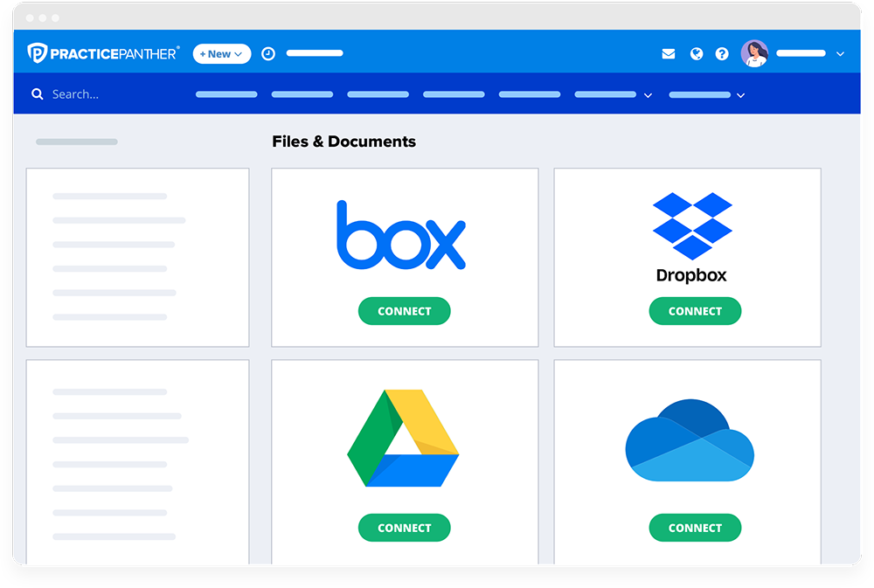Connect the Google Drive integration
874x588 pixels.
tap(404, 528)
